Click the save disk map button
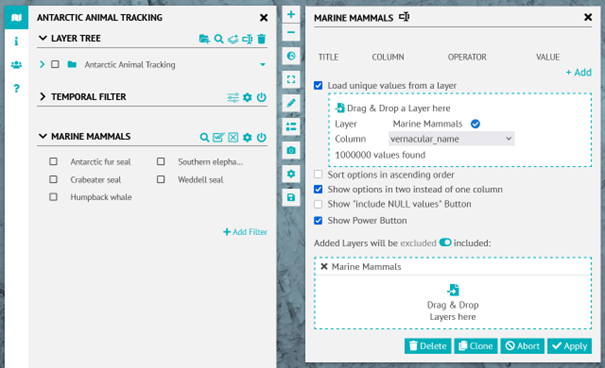The height and width of the screenshot is (368, 605). [291, 198]
